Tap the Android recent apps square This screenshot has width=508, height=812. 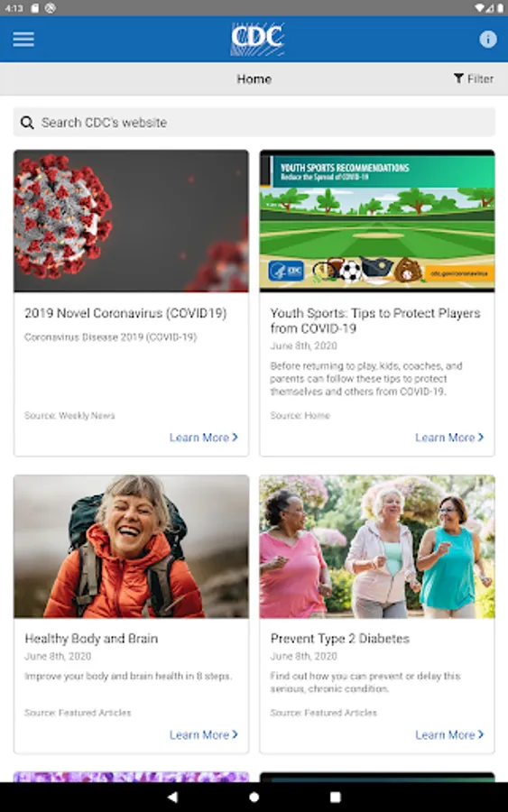tap(336, 797)
